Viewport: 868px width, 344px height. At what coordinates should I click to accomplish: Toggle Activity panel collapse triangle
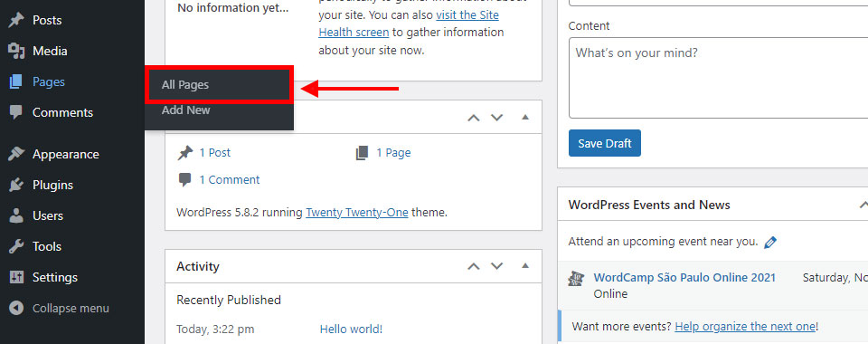(x=525, y=266)
